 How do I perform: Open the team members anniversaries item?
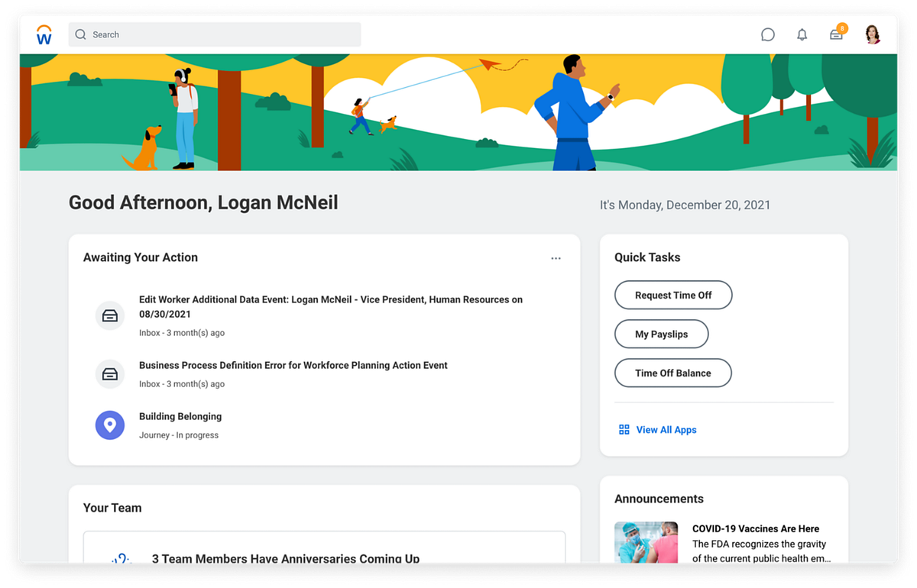click(x=284, y=558)
